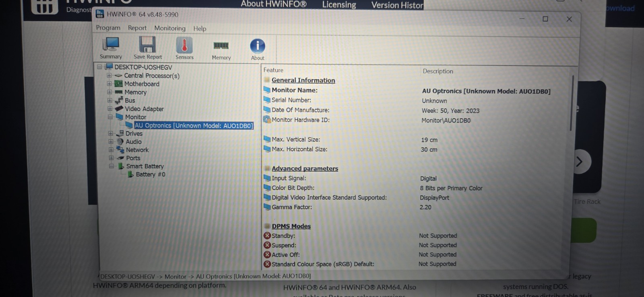Select Drives in the tree
This screenshot has width=644, height=297.
134,133
